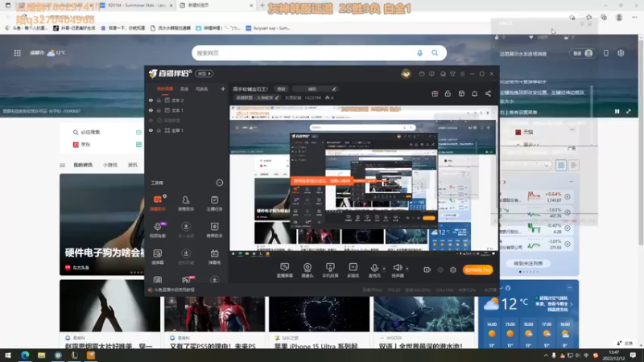Image resolution: width=644 pixels, height=362 pixels.
Task: Switch to the second scene tab
Action: pyautogui.click(x=184, y=88)
